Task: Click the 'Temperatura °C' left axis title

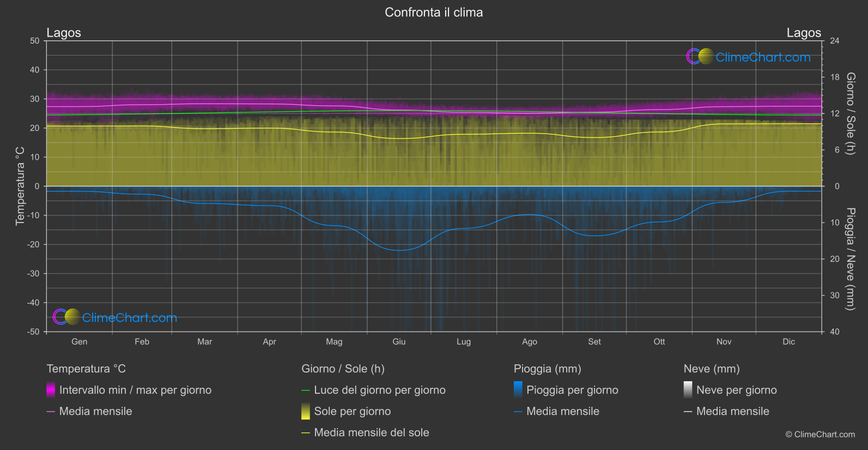Action: [20, 186]
